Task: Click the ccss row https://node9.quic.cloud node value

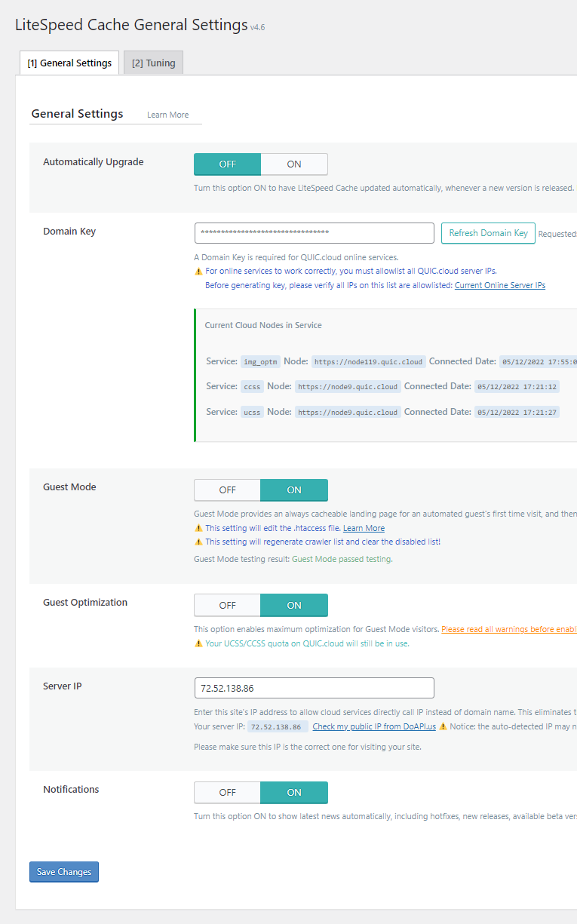Action: coord(348,387)
